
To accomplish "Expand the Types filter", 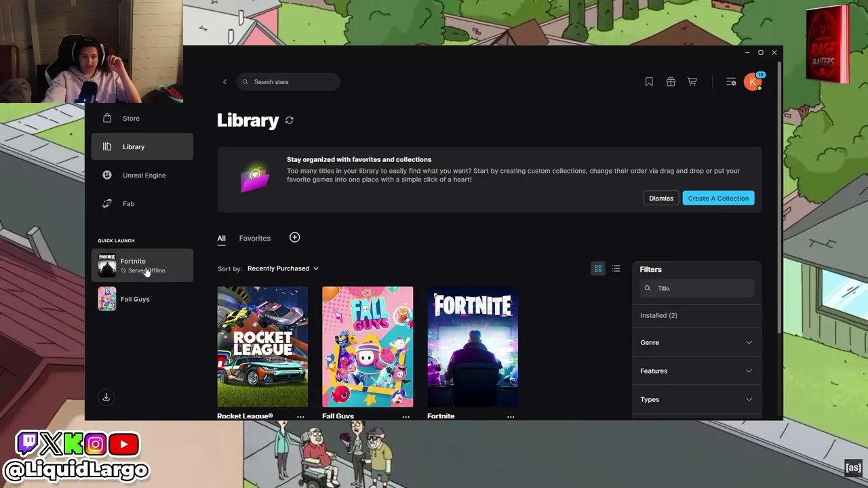I will click(696, 399).
